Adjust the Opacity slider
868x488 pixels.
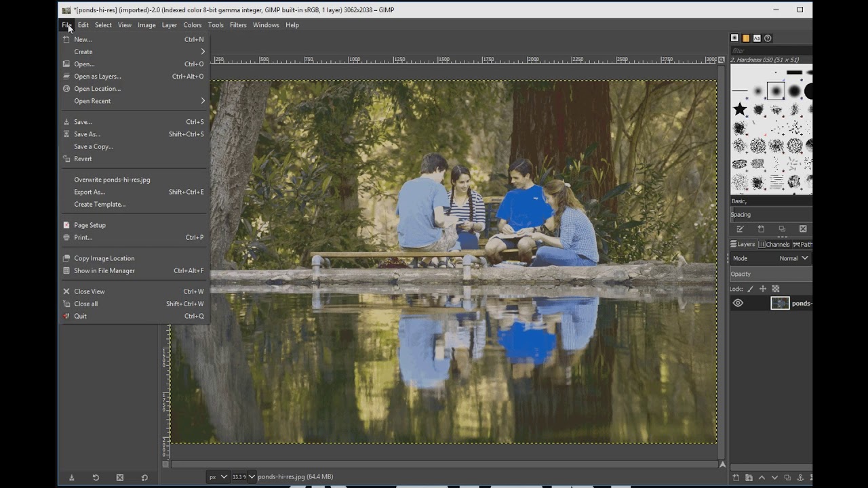(771, 274)
